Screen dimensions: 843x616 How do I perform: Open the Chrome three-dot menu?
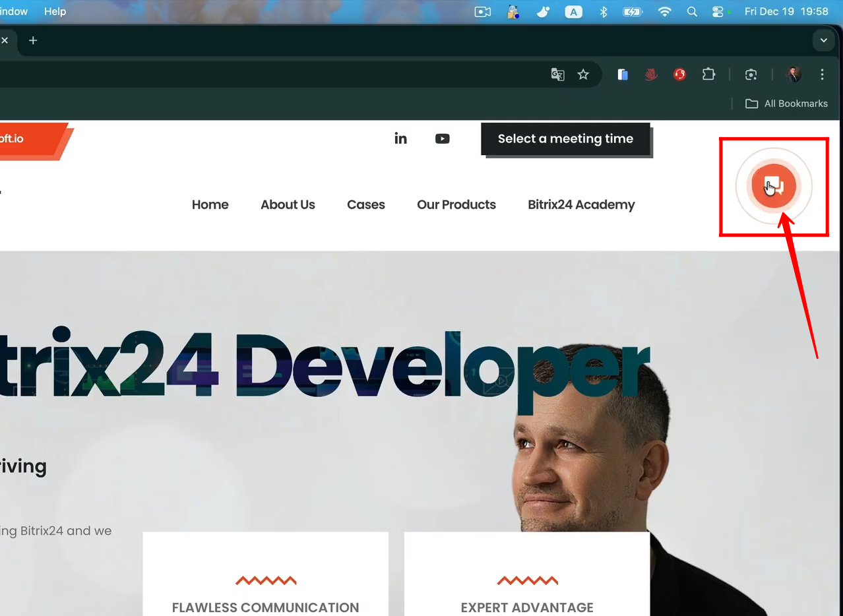pos(822,75)
